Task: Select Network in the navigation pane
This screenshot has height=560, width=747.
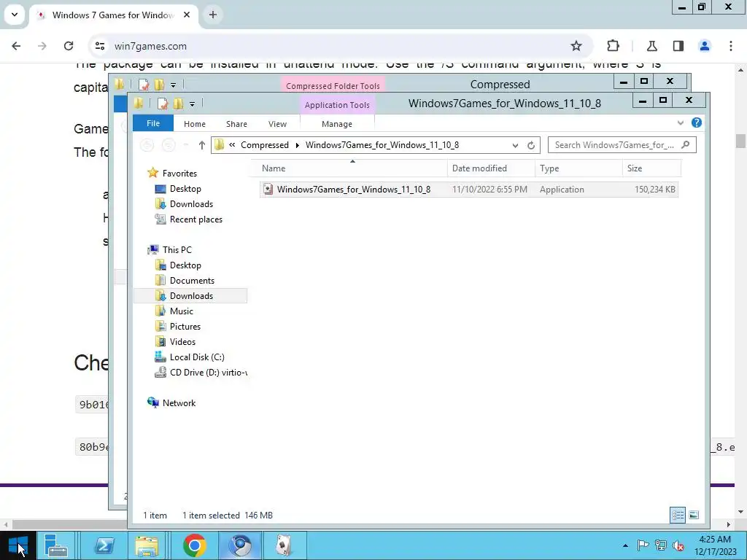Action: point(179,402)
